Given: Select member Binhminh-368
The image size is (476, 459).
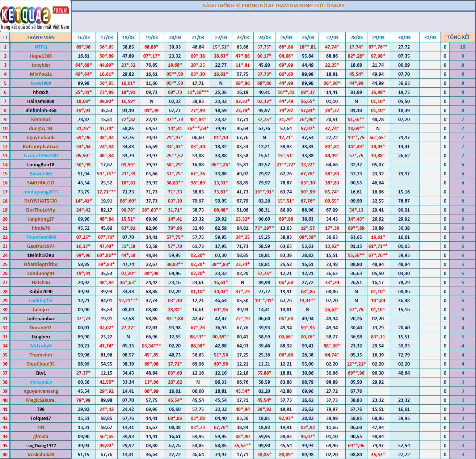Looking at the screenshot, I should tap(41, 110).
